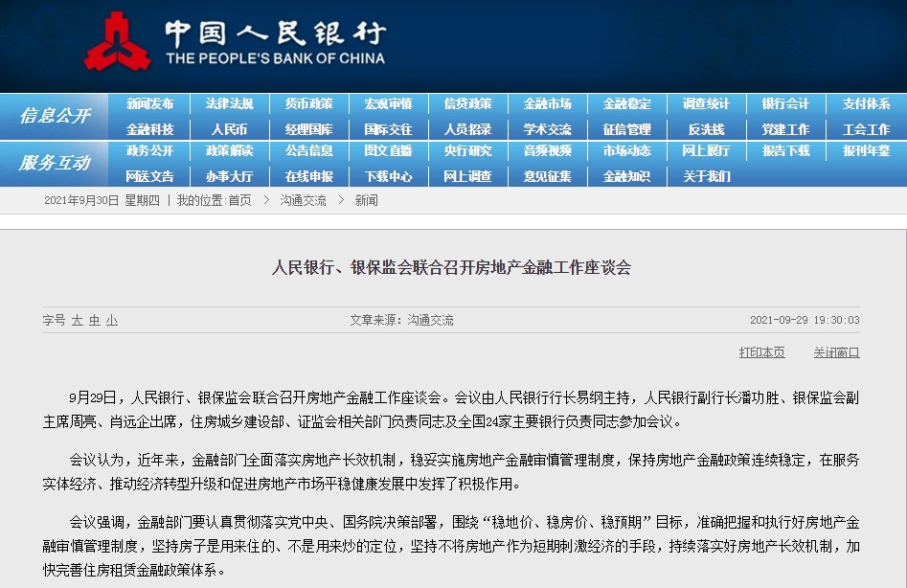Open 关于我们 menu link
Viewport: 907px width, 588px height.
point(706,176)
